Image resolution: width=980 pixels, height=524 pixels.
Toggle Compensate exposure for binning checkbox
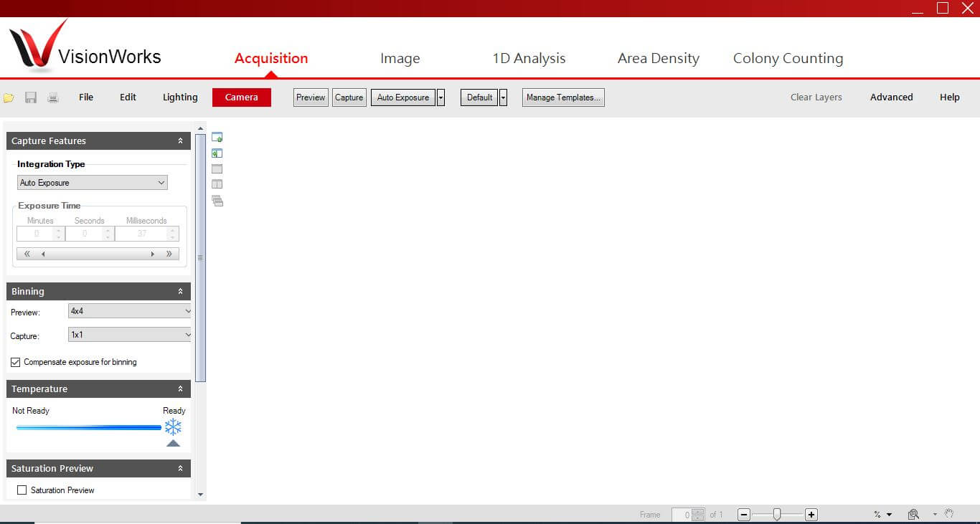coord(16,362)
